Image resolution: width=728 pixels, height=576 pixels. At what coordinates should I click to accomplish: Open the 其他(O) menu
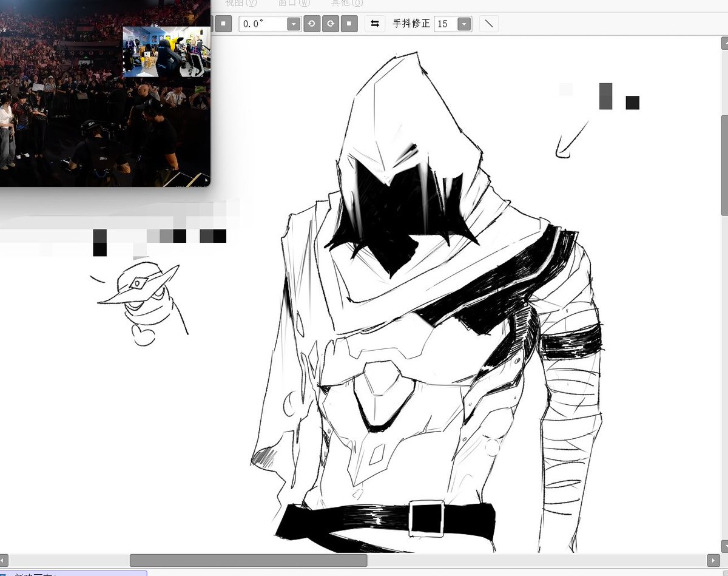[347, 3]
